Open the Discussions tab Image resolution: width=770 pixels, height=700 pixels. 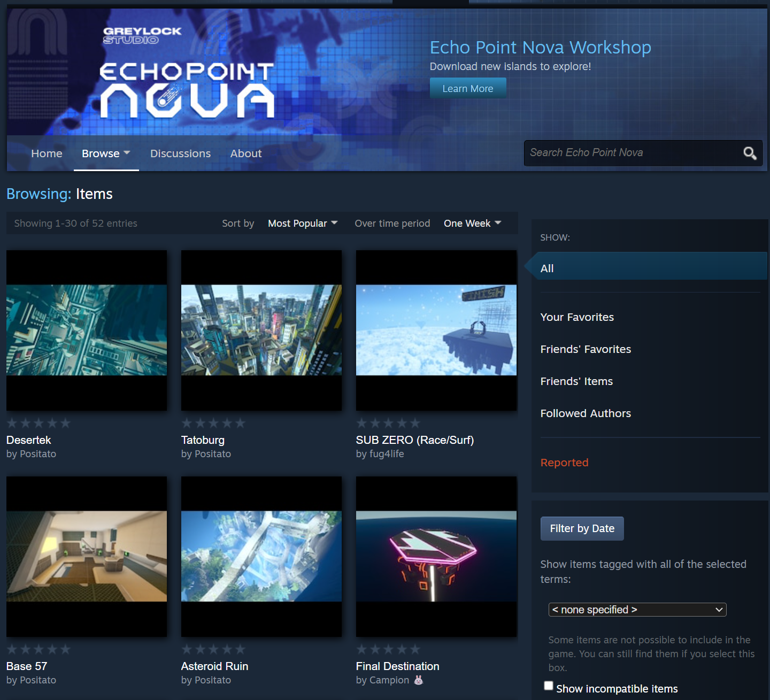coord(180,153)
